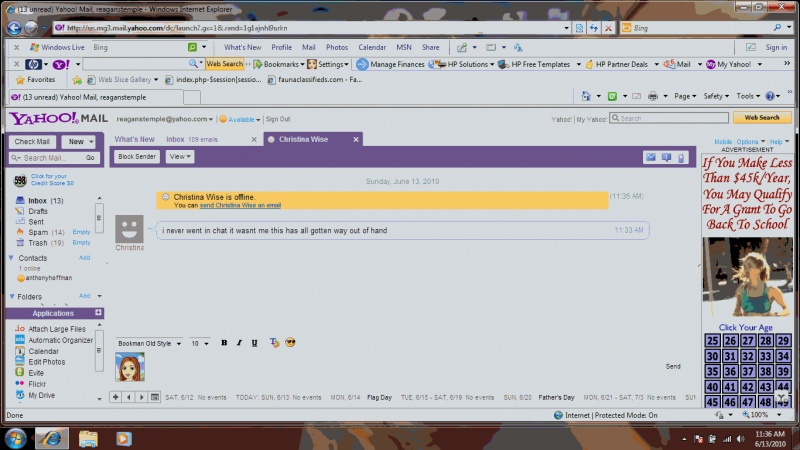This screenshot has width=800, height=450.
Task: Toggle Underline formatting in chat editor
Action: point(254,343)
